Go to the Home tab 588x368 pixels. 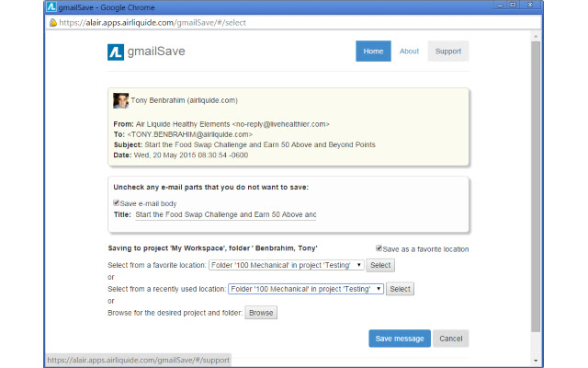(x=373, y=52)
